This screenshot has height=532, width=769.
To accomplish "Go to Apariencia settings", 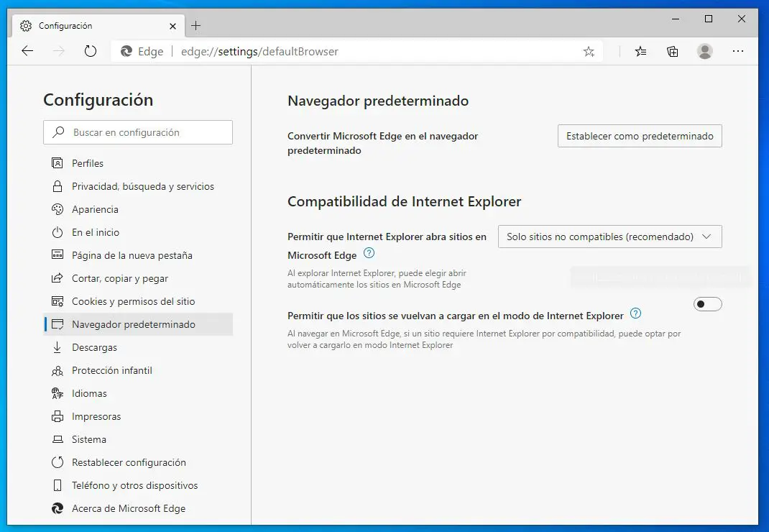I will tap(138, 209).
